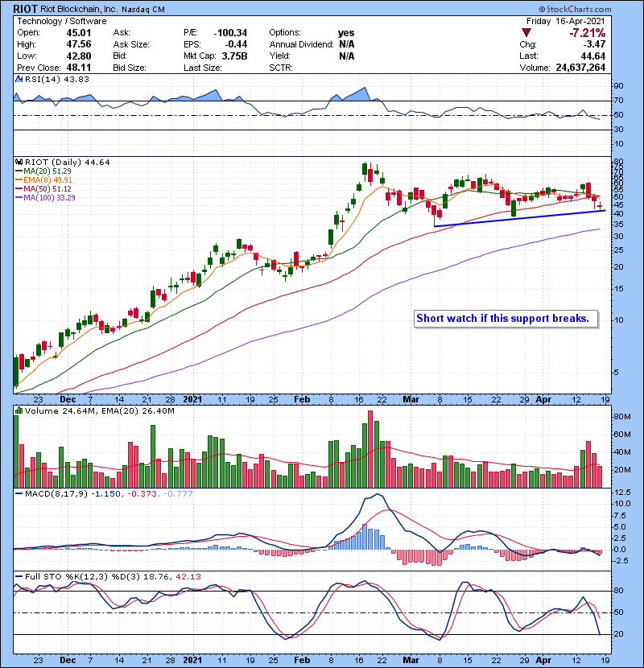Screen dimensions: 644x668
Task: Click the Open value 45.01
Action: tap(79, 33)
